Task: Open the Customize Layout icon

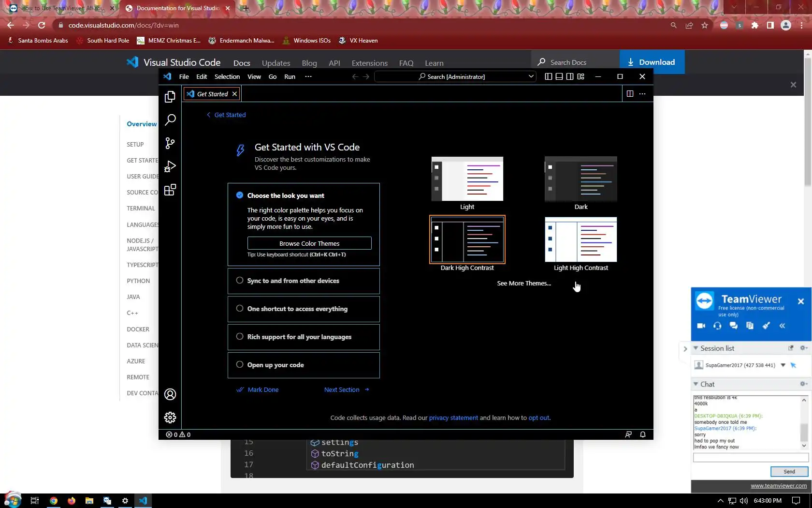Action: click(581, 76)
